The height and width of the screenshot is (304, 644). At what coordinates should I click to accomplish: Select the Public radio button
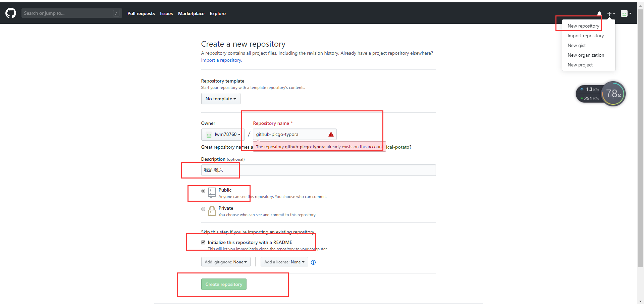203,191
